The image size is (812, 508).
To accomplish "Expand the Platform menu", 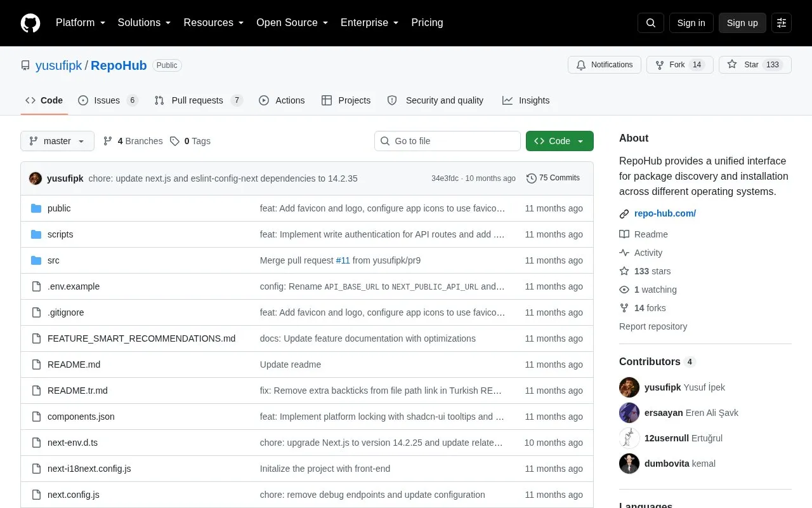I will [80, 23].
